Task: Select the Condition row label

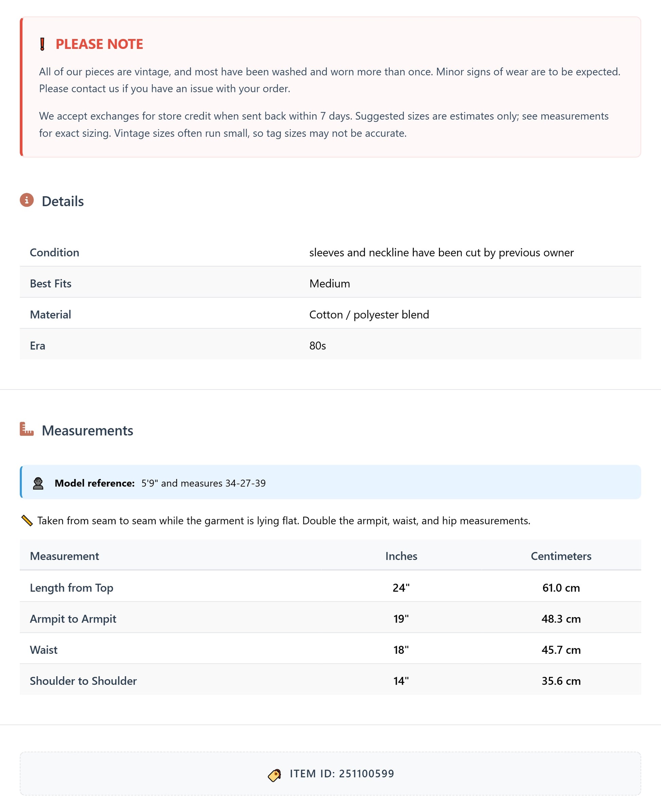Action: (54, 252)
